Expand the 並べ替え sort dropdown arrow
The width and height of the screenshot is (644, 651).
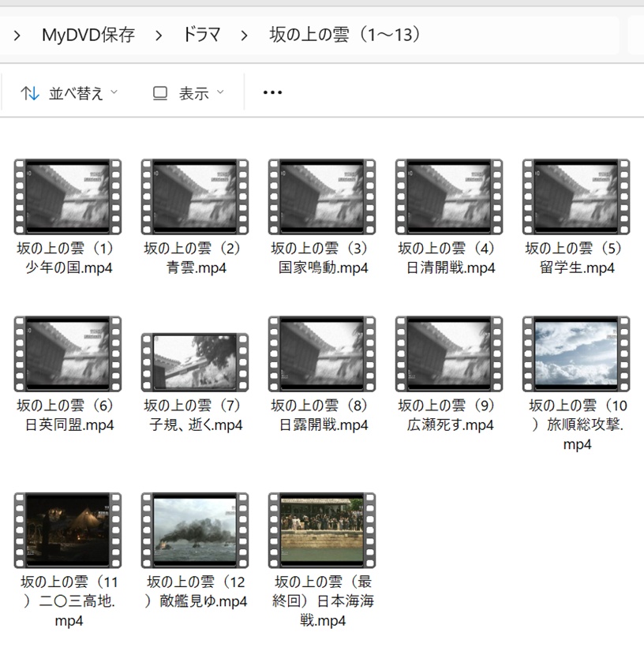click(x=114, y=92)
